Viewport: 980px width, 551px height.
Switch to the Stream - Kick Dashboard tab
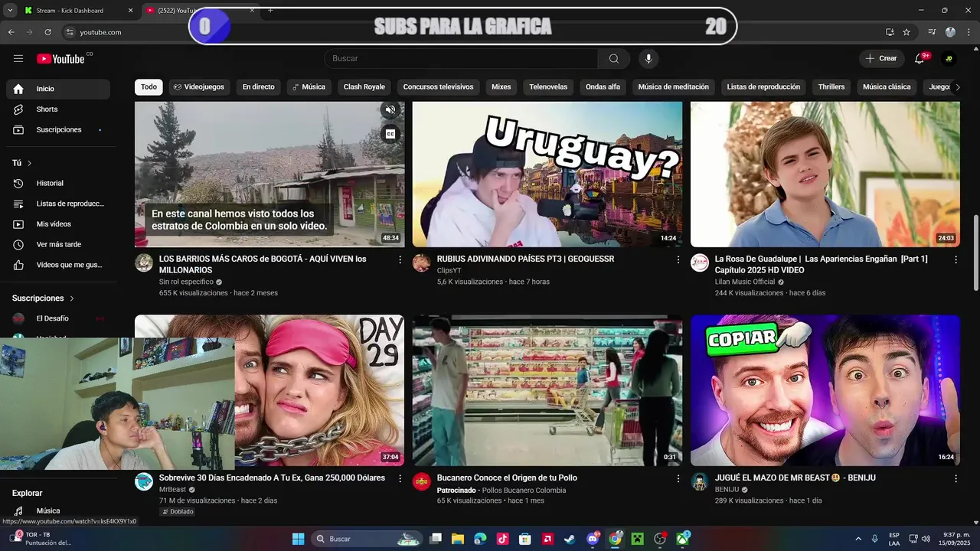pos(78,11)
